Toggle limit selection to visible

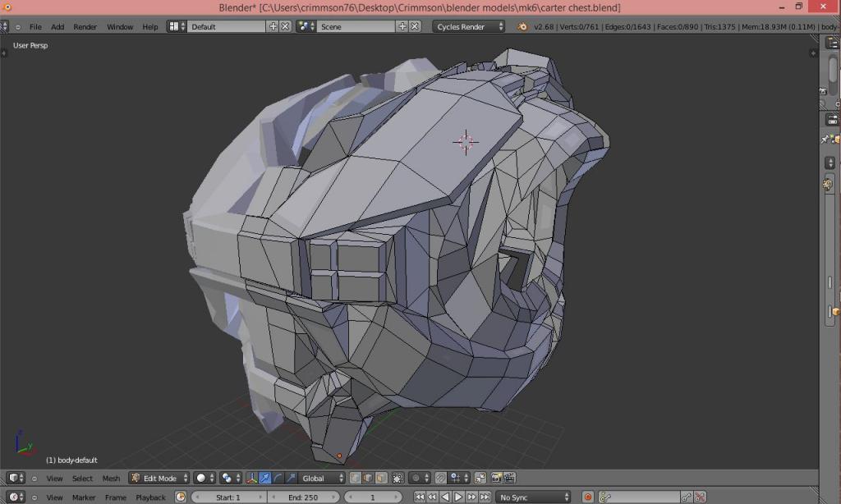click(398, 478)
